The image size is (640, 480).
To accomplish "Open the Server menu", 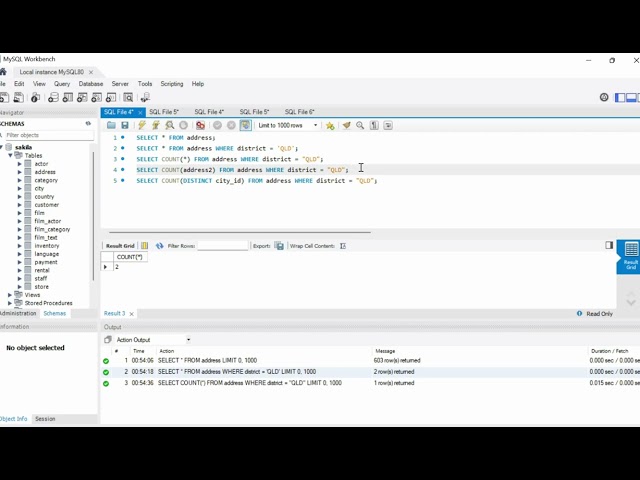I will pyautogui.click(x=120, y=84).
